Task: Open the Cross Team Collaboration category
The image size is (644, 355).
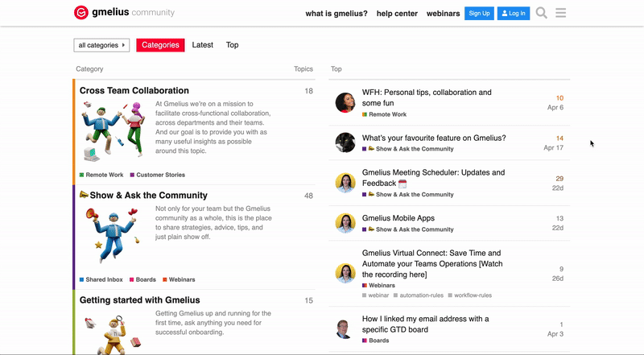Action: [134, 91]
